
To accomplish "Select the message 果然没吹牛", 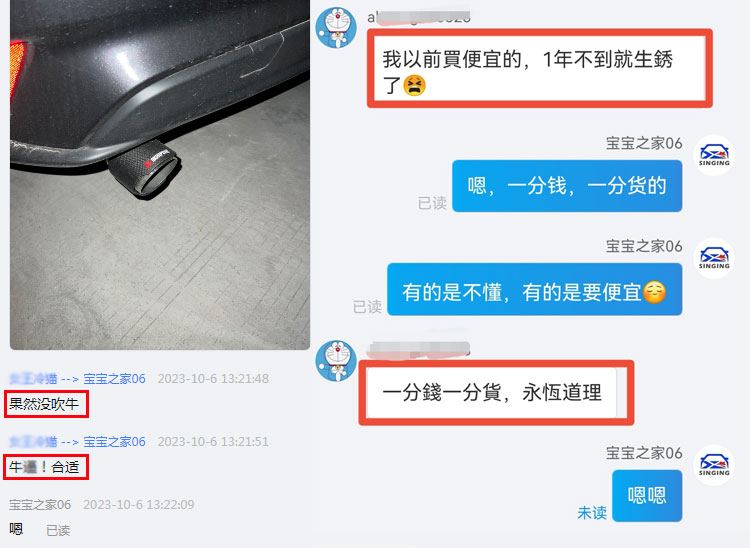I will point(44,404).
